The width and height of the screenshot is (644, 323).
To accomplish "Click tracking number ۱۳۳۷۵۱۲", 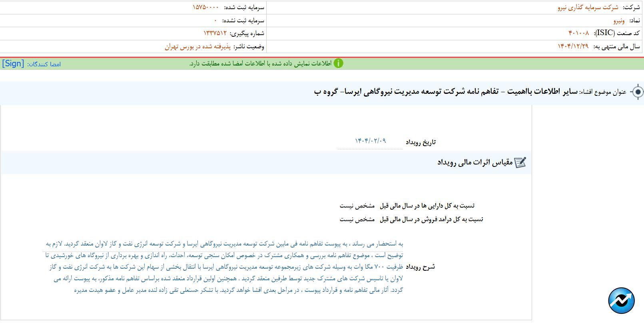I will pos(215,33).
